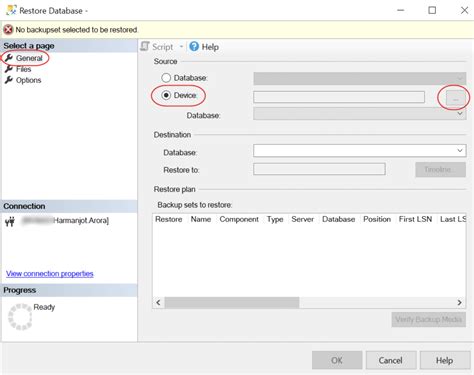474x375 pixels.
Task: Click the connection server icon
Action: point(10,221)
